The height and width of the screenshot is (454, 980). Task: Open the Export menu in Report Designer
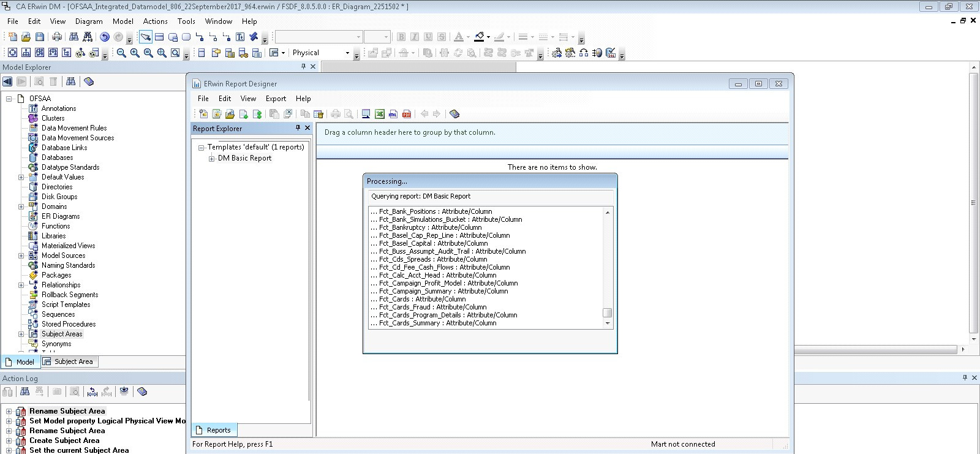tap(276, 99)
